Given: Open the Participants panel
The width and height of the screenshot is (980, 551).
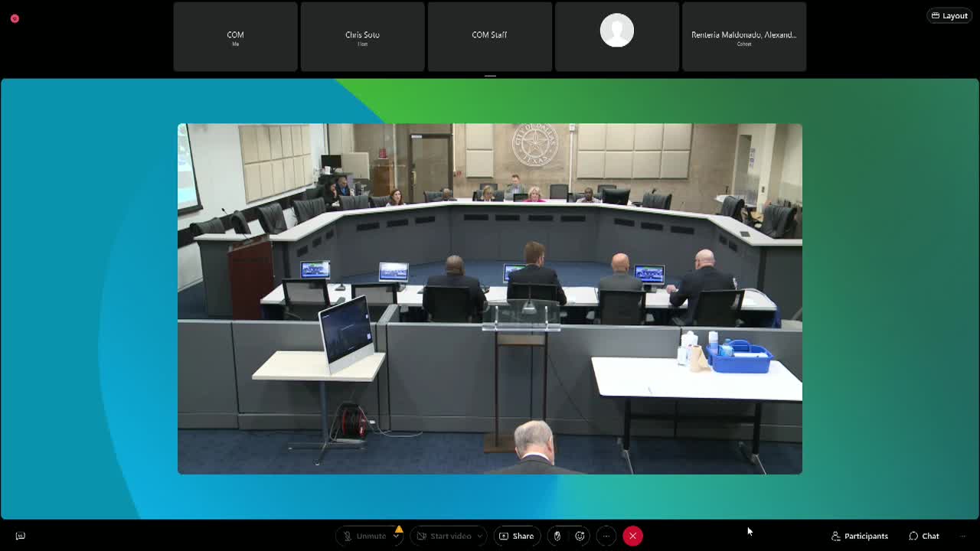Looking at the screenshot, I should (860, 536).
